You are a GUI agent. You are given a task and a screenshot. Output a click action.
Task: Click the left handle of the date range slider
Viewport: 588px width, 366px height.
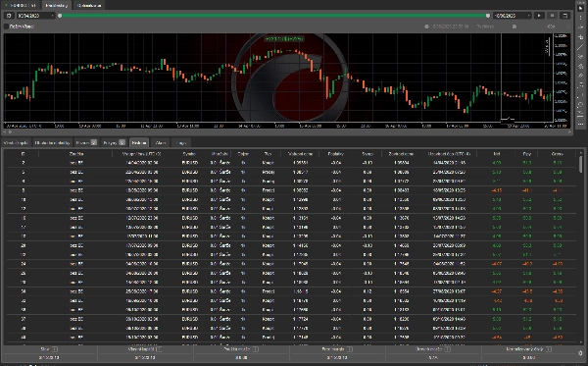(x=60, y=16)
